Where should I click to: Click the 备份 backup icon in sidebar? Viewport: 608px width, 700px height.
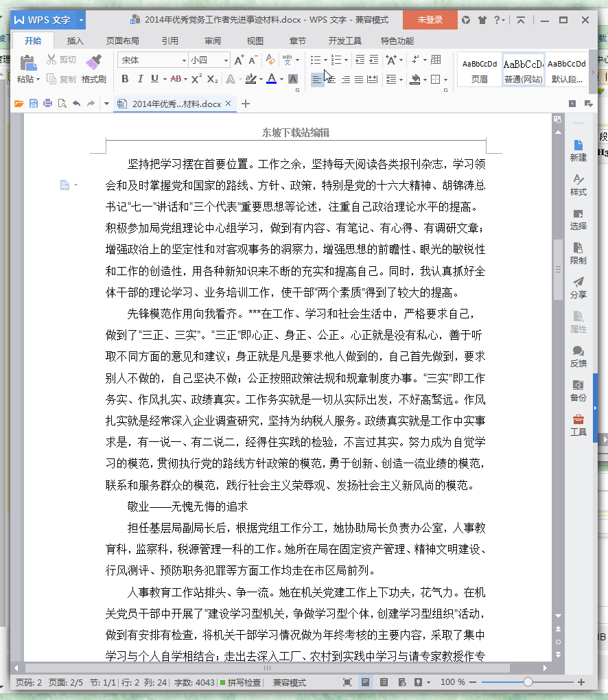click(x=578, y=390)
